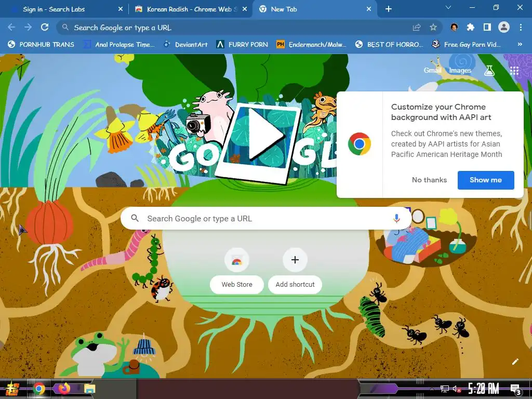Viewport: 532px width, 399px height.
Task: Open the taskbar clock showing 5:28 AM
Action: tap(483, 389)
